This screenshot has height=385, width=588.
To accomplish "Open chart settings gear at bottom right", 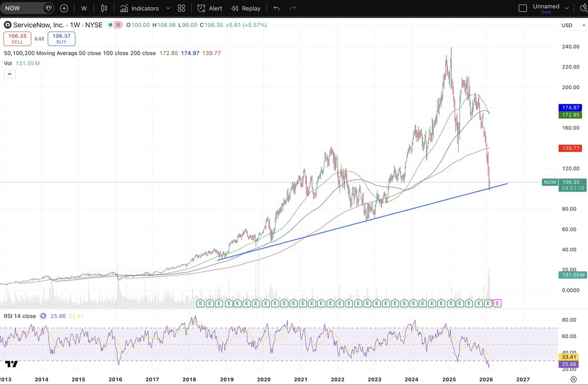I will pos(573,380).
